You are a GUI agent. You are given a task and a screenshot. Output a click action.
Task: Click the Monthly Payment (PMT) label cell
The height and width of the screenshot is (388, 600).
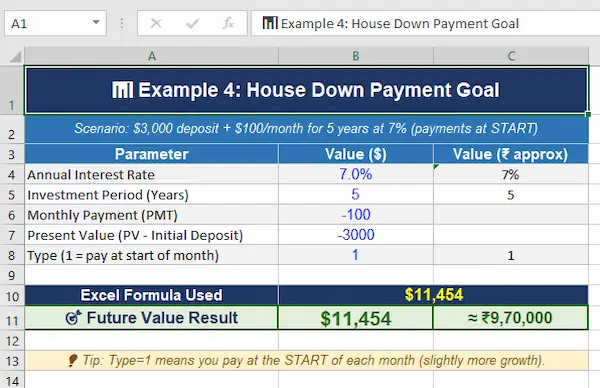152,215
